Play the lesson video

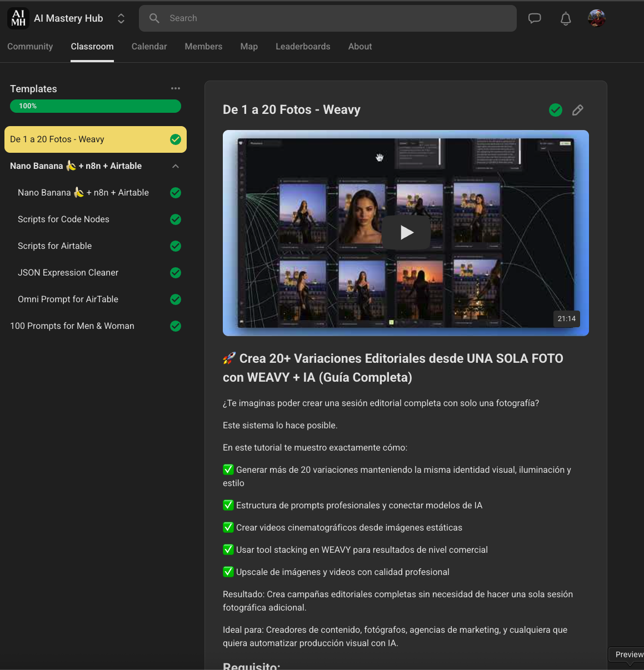pos(406,233)
